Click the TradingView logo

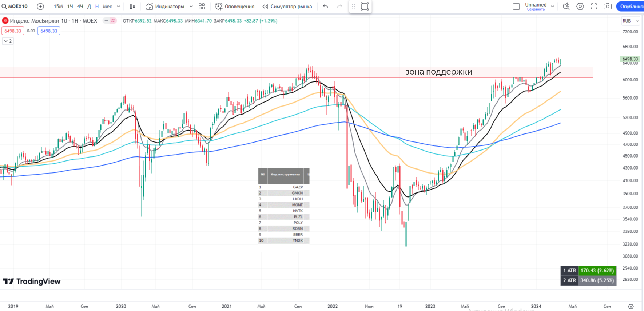pos(32,281)
